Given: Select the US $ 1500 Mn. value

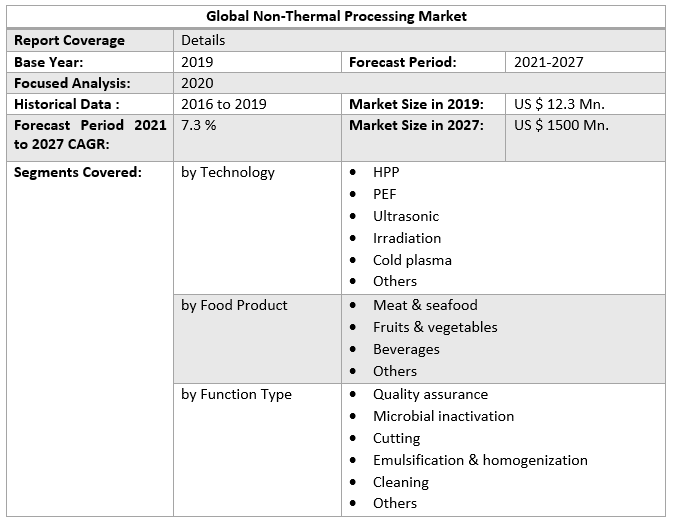Looking at the screenshot, I should (x=561, y=125).
